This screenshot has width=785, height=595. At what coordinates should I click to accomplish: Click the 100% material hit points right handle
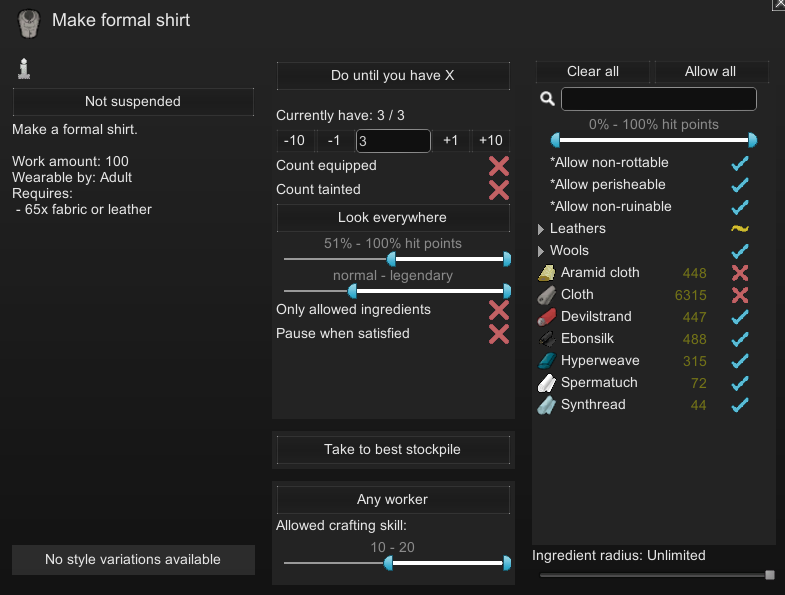(x=752, y=140)
